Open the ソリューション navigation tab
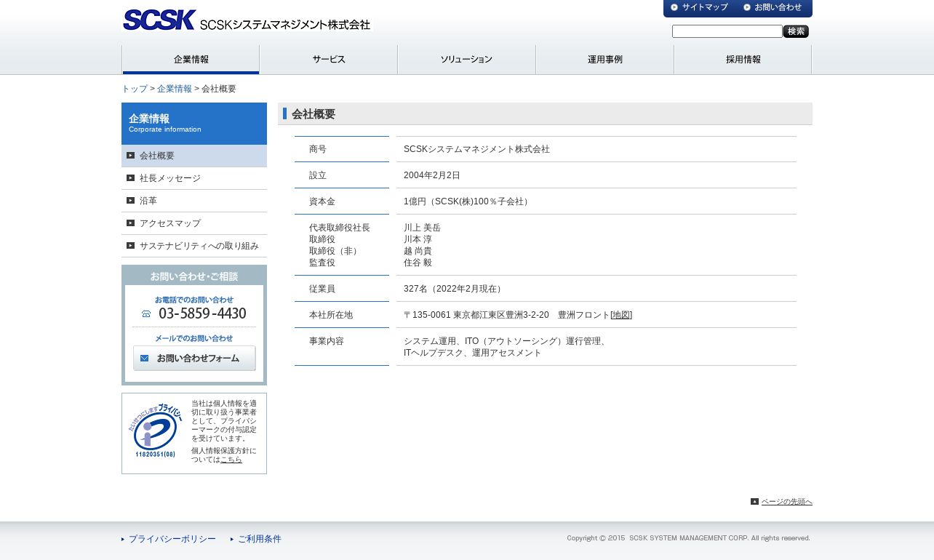934x560 pixels. [x=467, y=60]
